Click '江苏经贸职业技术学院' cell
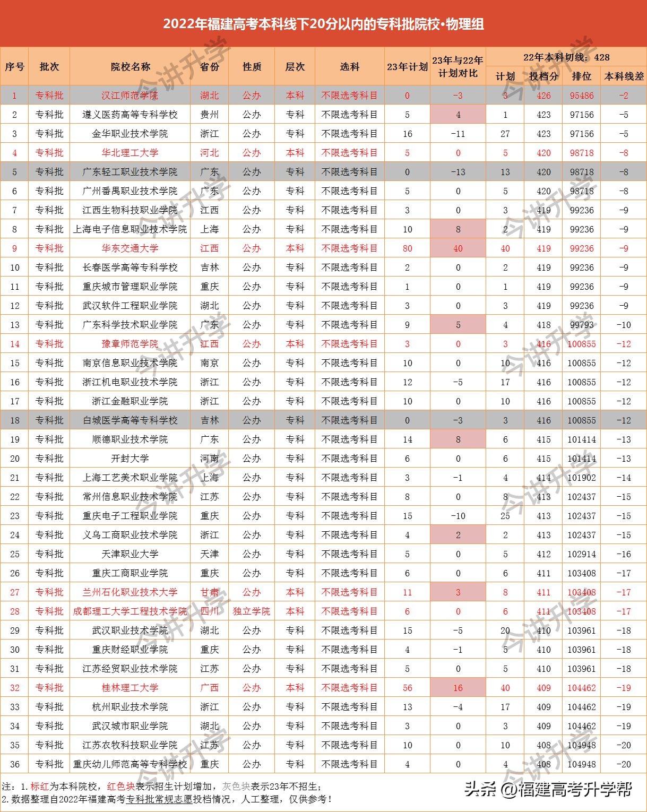 coord(130,669)
